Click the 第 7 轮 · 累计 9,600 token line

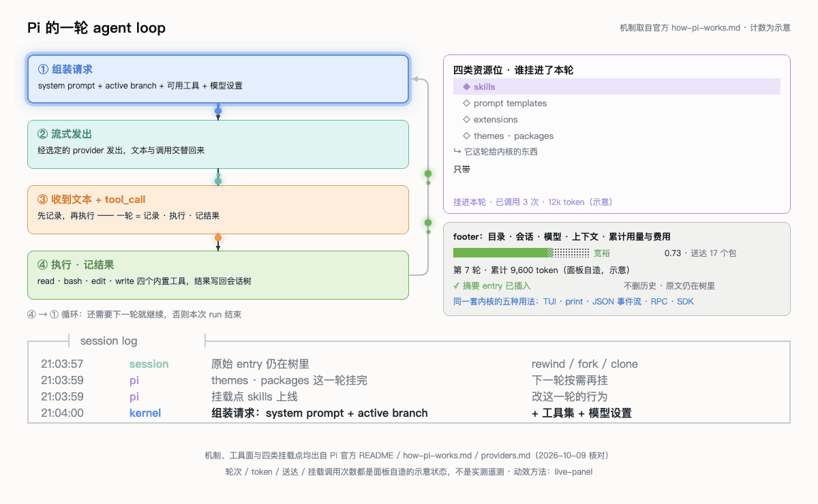coord(541,270)
